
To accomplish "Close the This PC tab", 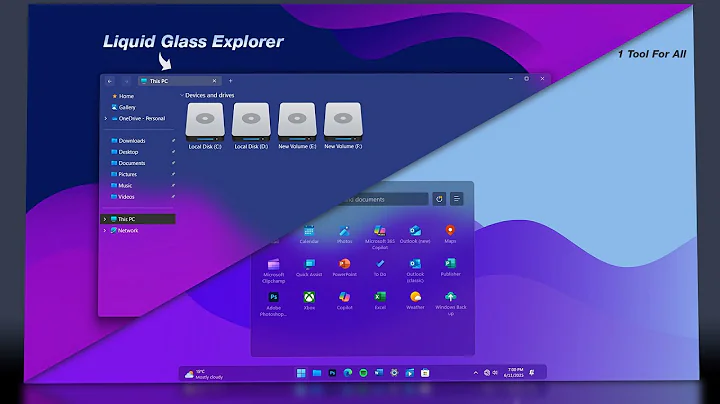I will click(214, 81).
